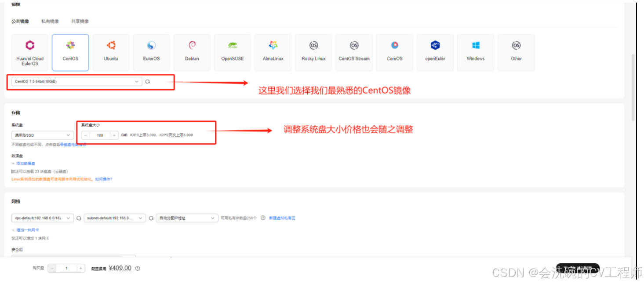644x284 pixels.
Task: Click + 增加一块网卡 to add NIC
Action: click(25, 230)
